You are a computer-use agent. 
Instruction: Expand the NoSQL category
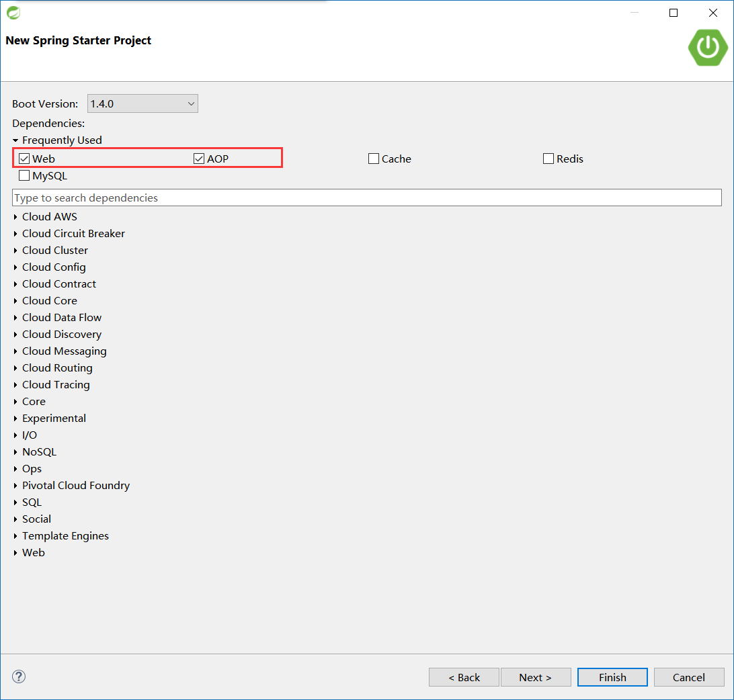[x=15, y=452]
